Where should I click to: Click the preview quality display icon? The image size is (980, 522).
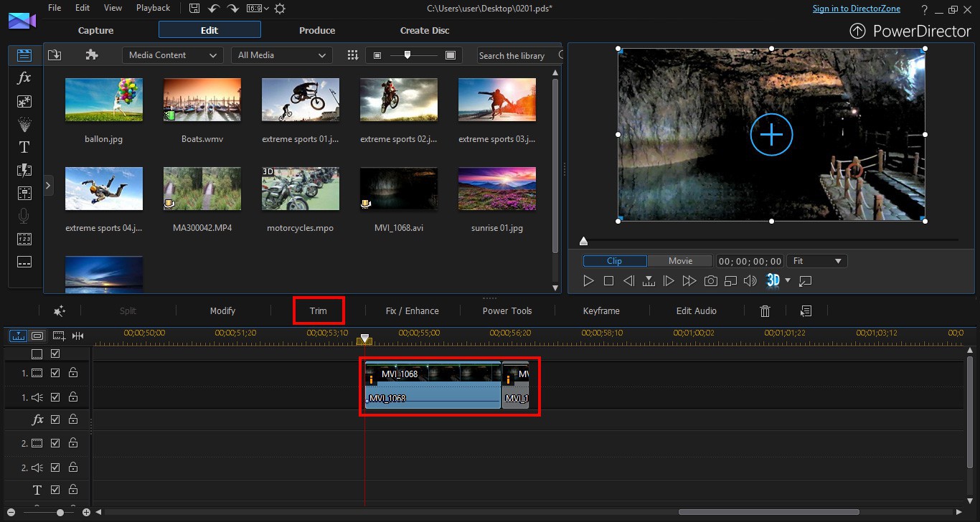pos(730,281)
